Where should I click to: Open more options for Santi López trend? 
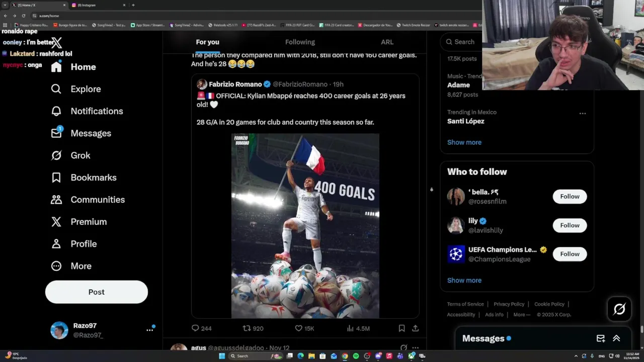(x=583, y=113)
